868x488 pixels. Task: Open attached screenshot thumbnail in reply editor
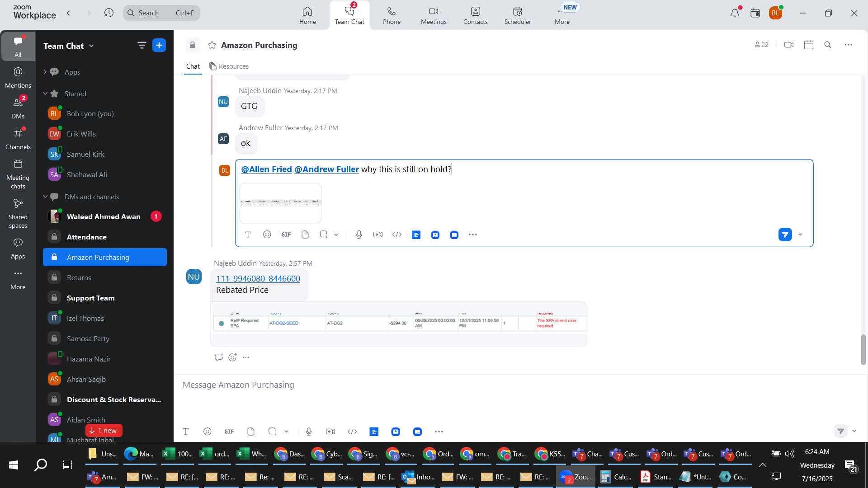[x=280, y=203]
